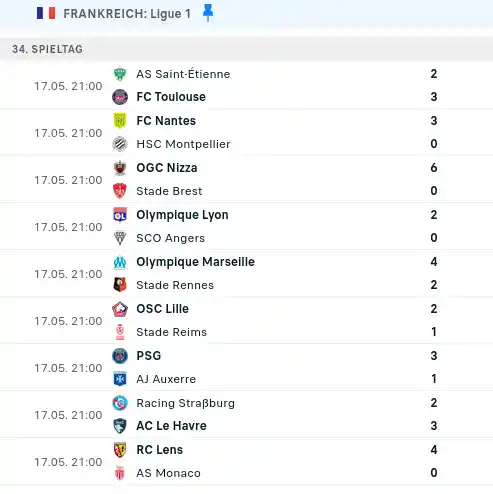This screenshot has height=494, width=493.
Task: Open the HSC Montpellier match time 17.05. 21:00
Action: [x=68, y=133]
